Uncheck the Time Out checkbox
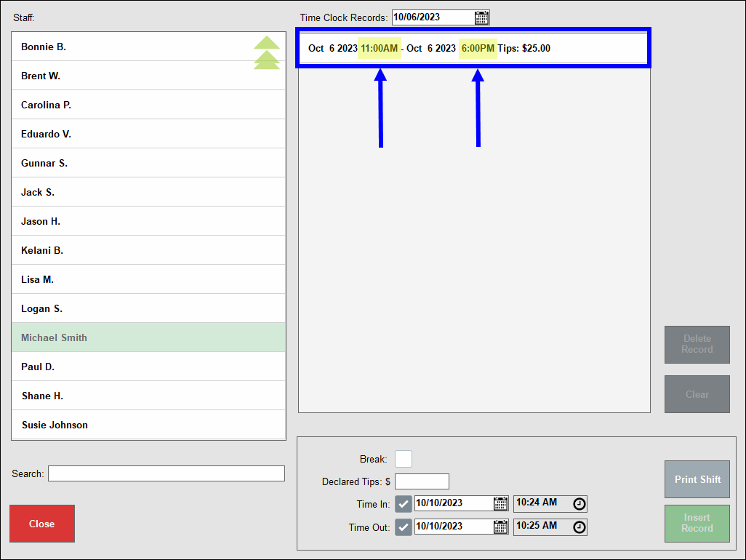The image size is (746, 560). 403,526
